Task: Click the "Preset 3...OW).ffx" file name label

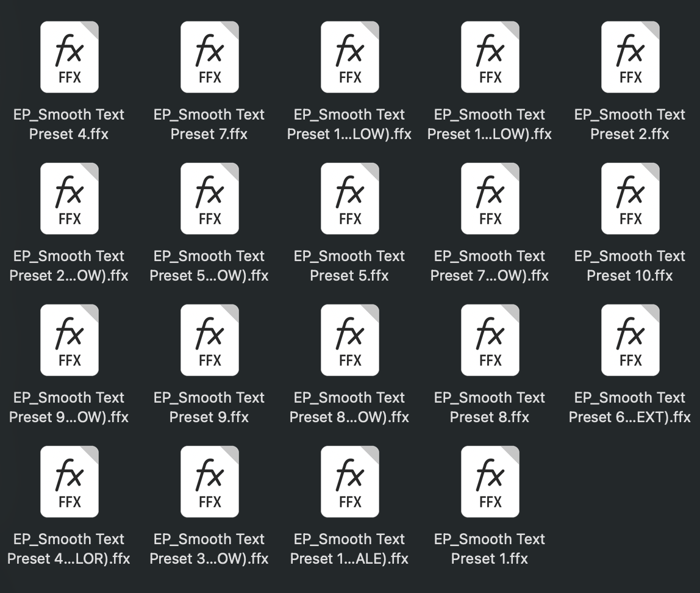Action: (209, 559)
